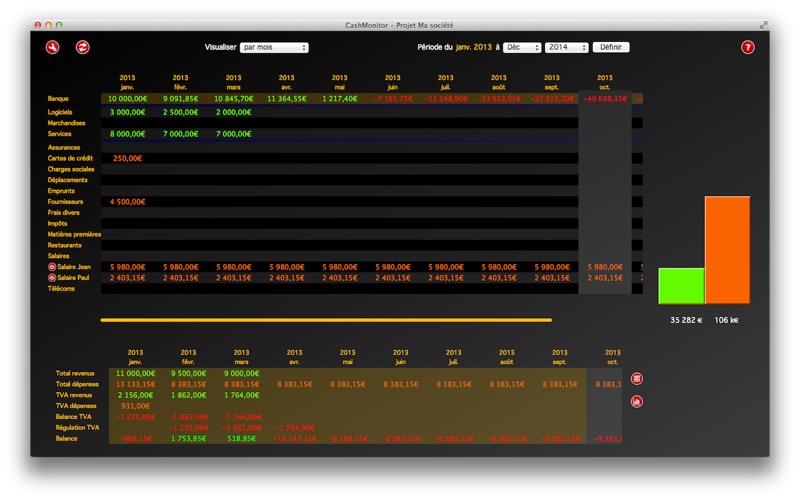Click the red icon next to Salaire Paul
Screen dimensions: 800x500
coord(52,278)
